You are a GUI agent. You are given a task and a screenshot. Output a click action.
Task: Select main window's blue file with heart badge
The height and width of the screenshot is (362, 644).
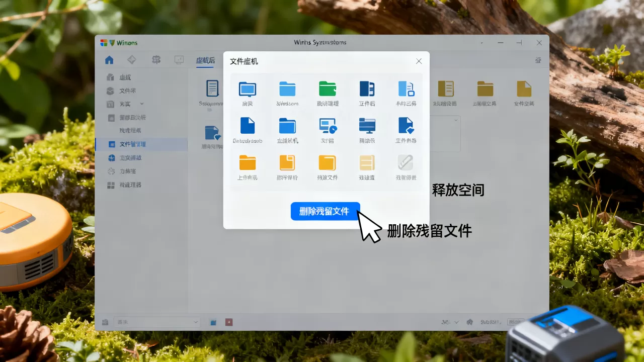[213, 133]
